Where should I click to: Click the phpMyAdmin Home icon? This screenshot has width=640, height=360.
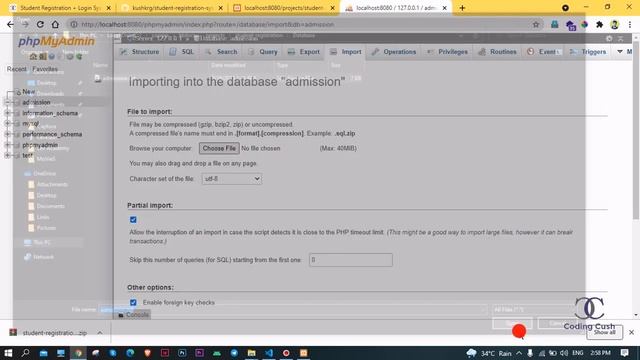click(x=33, y=56)
